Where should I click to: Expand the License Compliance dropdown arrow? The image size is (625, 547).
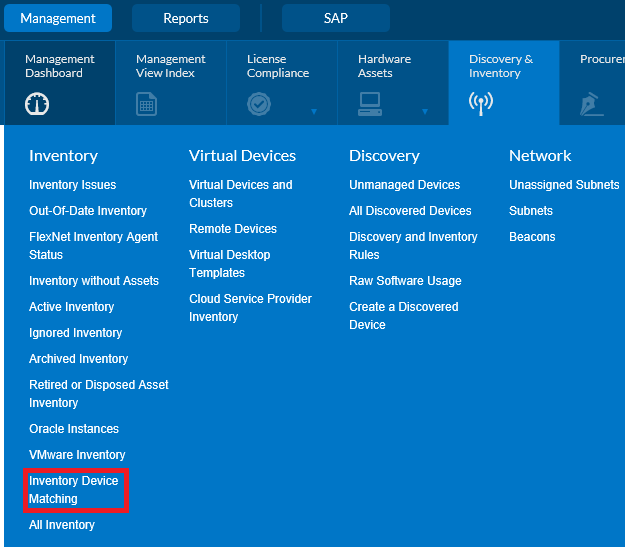tap(314, 112)
